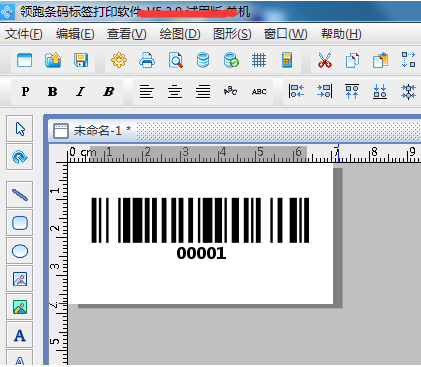Click the scissors cut icon
This screenshot has height=367, width=421.
pyautogui.click(x=325, y=60)
